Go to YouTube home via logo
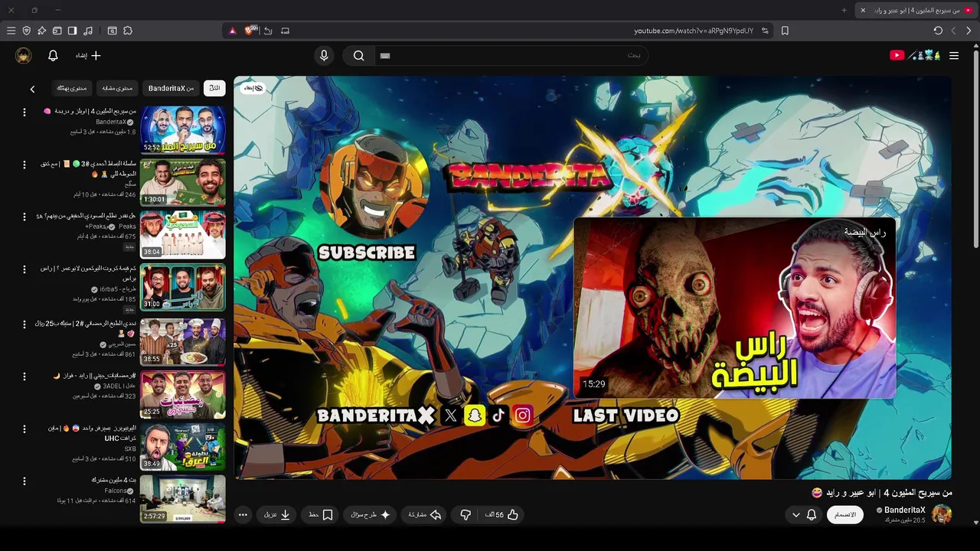 pyautogui.click(x=915, y=55)
